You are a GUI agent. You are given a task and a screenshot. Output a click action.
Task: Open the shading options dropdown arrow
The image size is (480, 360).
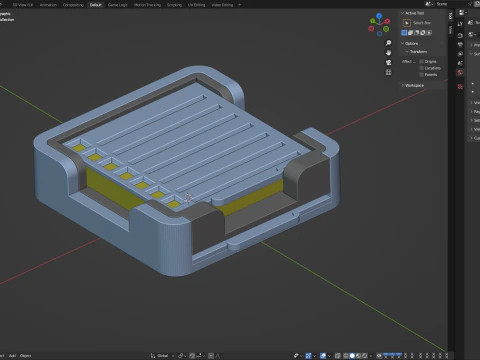pos(371,356)
